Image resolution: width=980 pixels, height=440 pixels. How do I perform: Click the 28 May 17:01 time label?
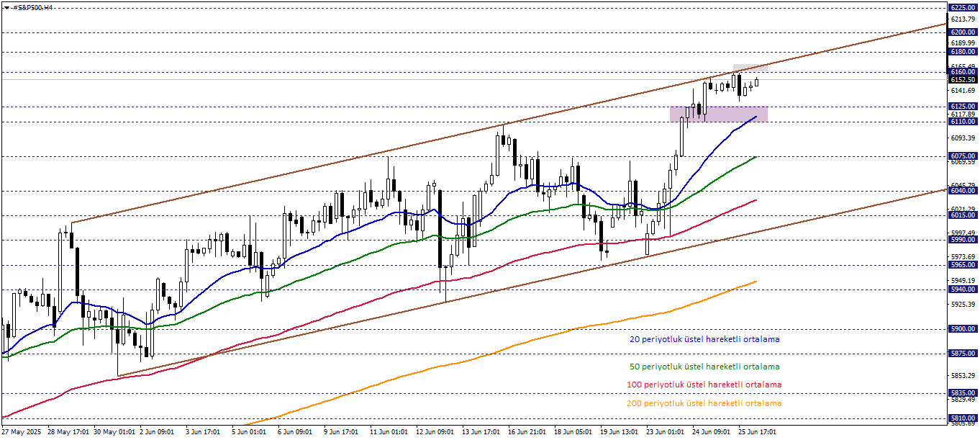tap(68, 433)
